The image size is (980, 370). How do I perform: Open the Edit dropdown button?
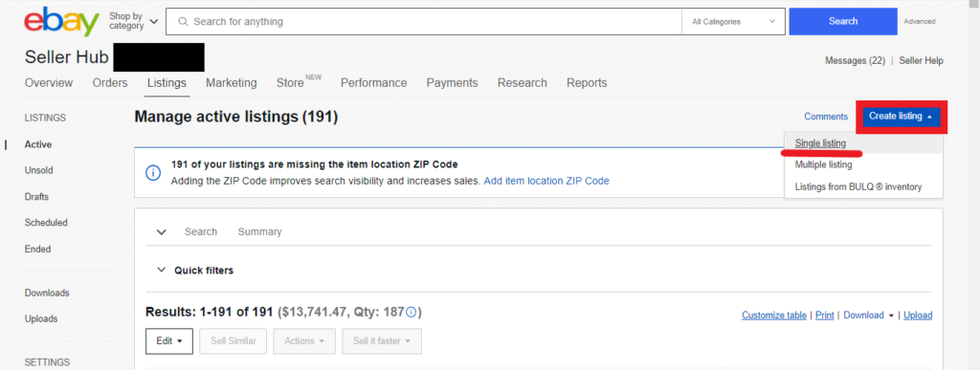click(x=169, y=341)
